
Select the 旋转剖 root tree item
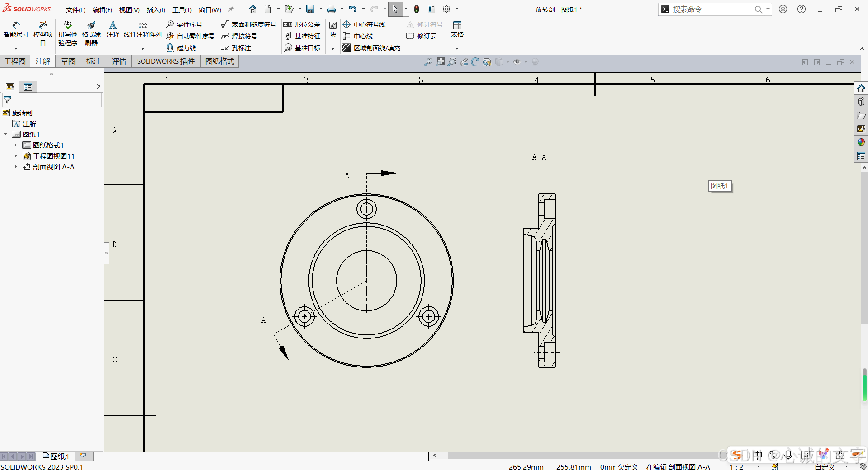[x=18, y=113]
